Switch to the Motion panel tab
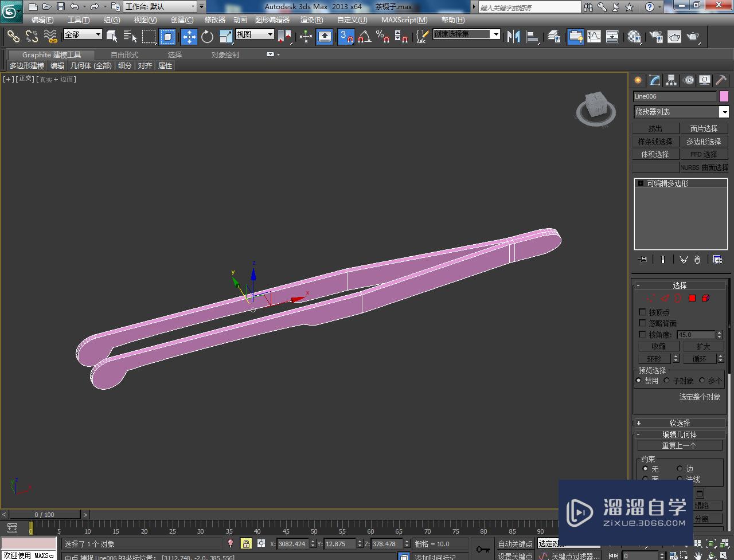Viewport: 734px width, 560px height. (688, 80)
